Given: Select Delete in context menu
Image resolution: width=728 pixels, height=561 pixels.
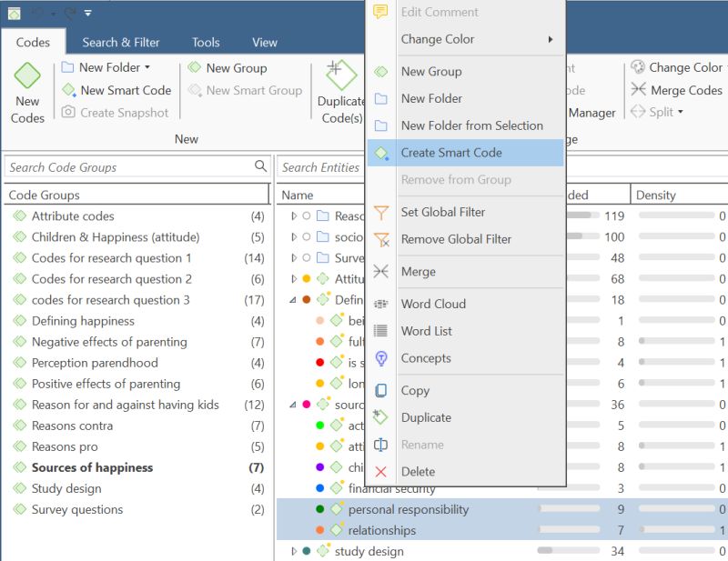Looking at the screenshot, I should point(465,472).
